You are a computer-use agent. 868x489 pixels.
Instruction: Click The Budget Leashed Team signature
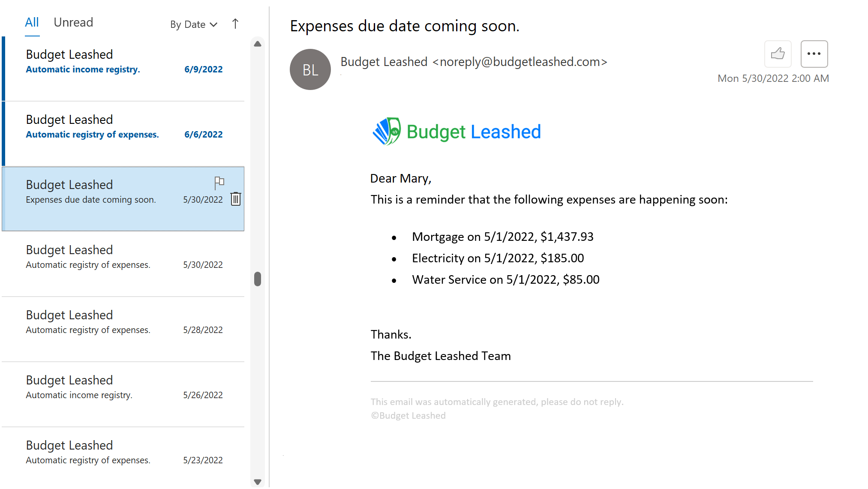[441, 356]
